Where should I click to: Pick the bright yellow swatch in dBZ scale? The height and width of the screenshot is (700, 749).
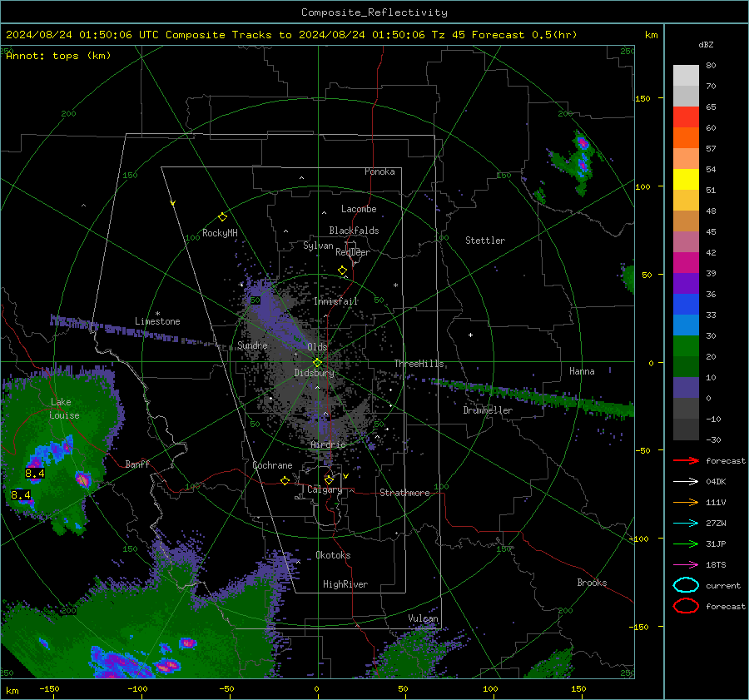click(686, 180)
